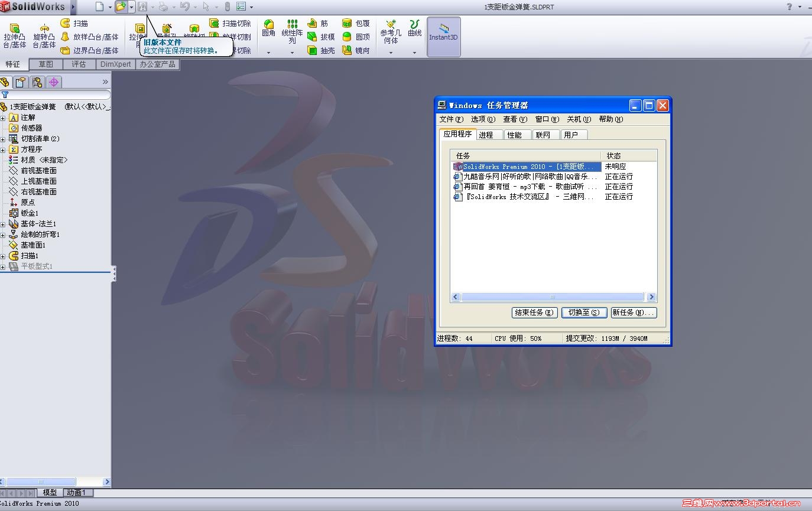The image size is (812, 511).
Task: Select the 放样凸台/基体 loft tool
Action: point(90,37)
